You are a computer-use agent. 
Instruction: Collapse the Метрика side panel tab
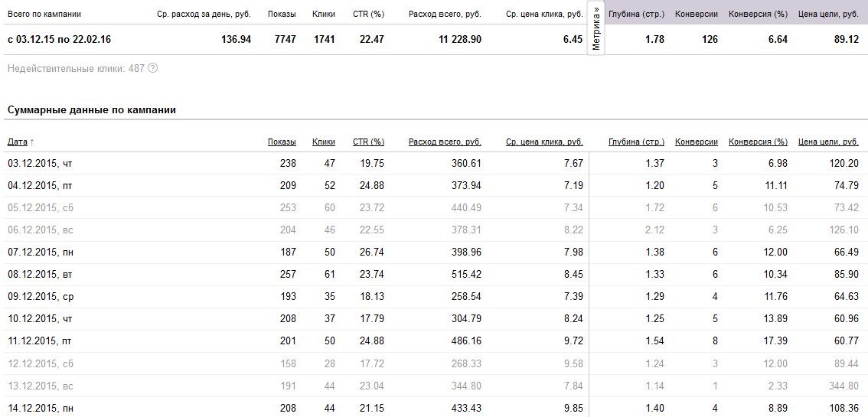(x=596, y=28)
